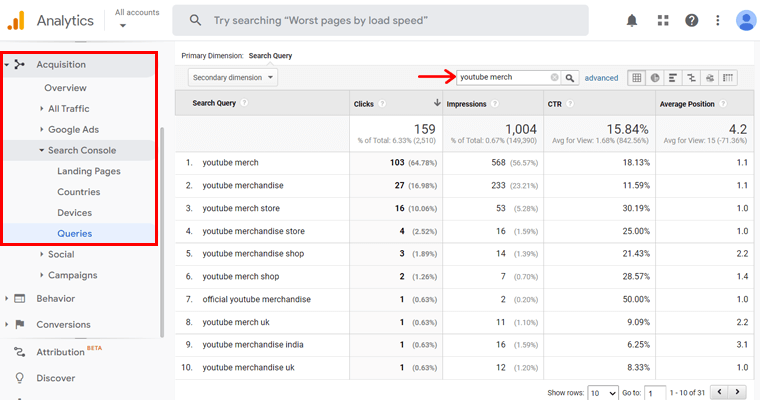Image resolution: width=760 pixels, height=400 pixels.
Task: Click the Go to page number field
Action: point(655,393)
